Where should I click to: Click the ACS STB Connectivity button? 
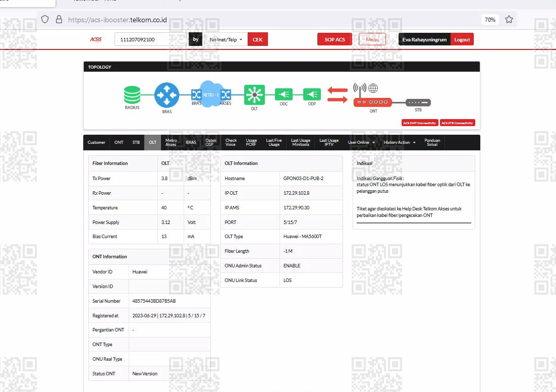[x=457, y=123]
